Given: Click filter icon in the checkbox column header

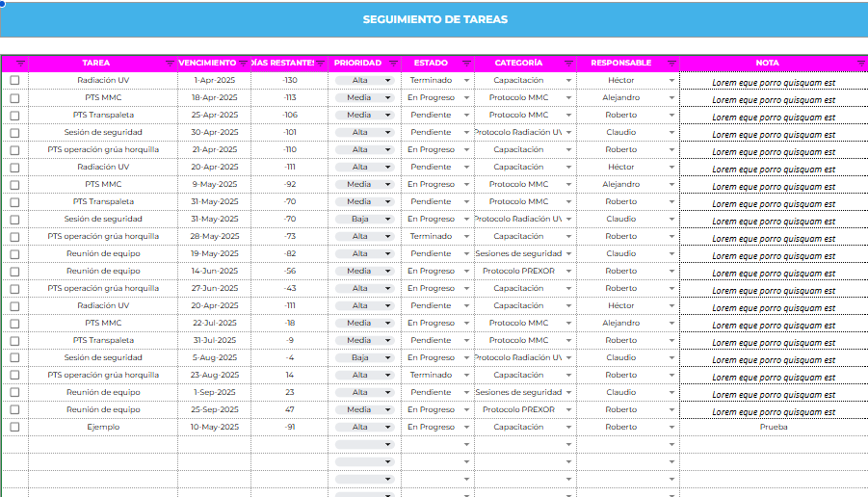Looking at the screenshot, I should click(20, 64).
